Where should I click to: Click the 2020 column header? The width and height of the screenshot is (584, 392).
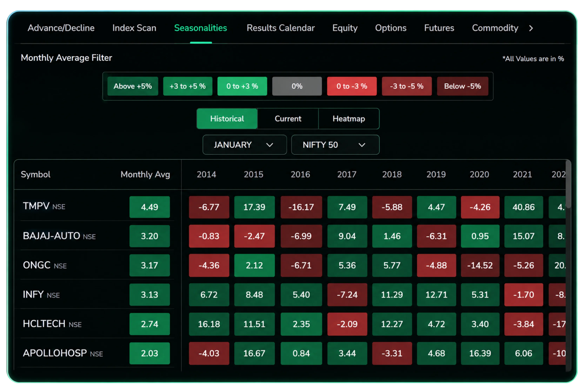point(479,174)
